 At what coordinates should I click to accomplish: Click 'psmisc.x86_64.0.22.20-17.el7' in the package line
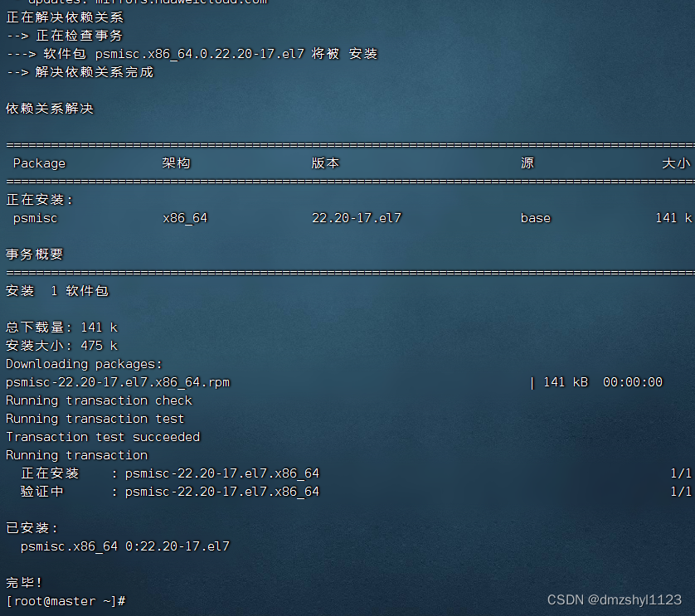200,54
